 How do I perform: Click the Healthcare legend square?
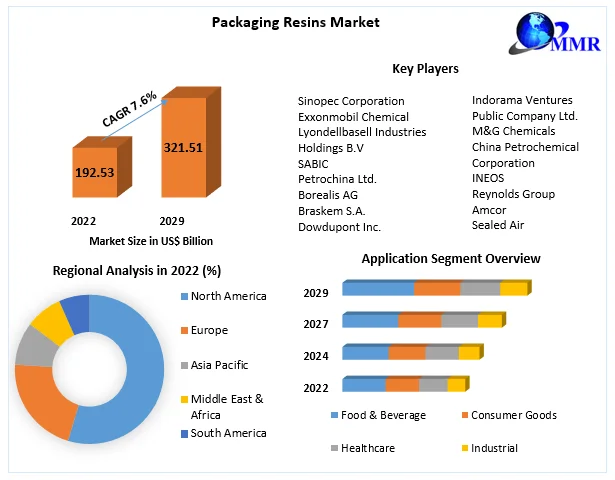coord(333,448)
